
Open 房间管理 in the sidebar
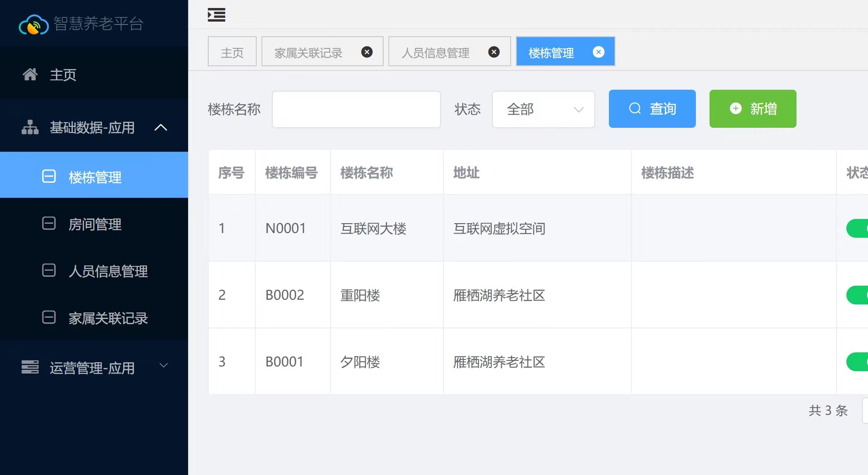pyautogui.click(x=95, y=224)
